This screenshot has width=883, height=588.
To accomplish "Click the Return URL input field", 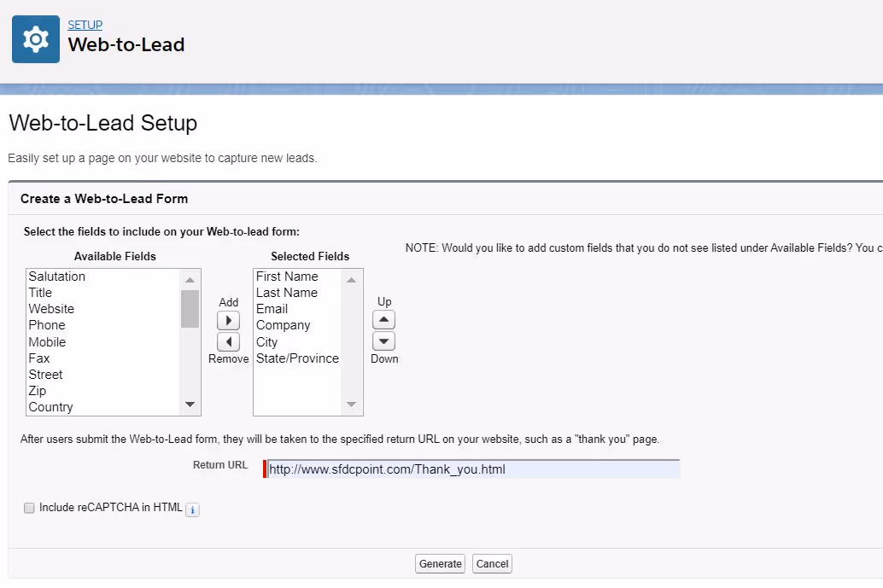I will (470, 469).
